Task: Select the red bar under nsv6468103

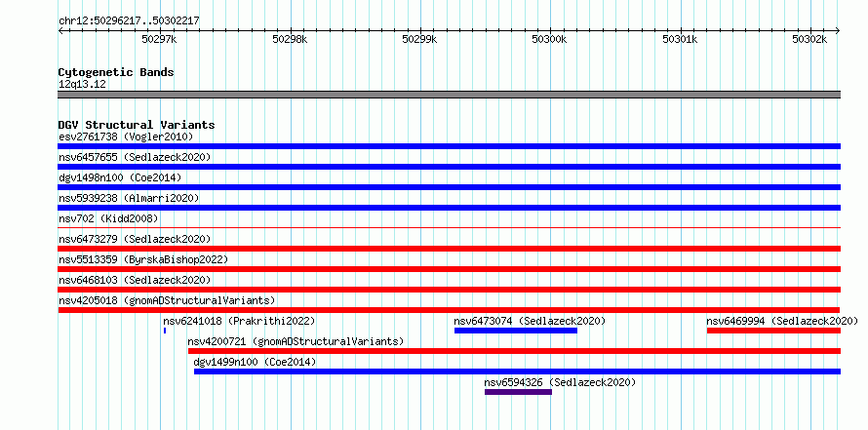Action: click(x=449, y=290)
